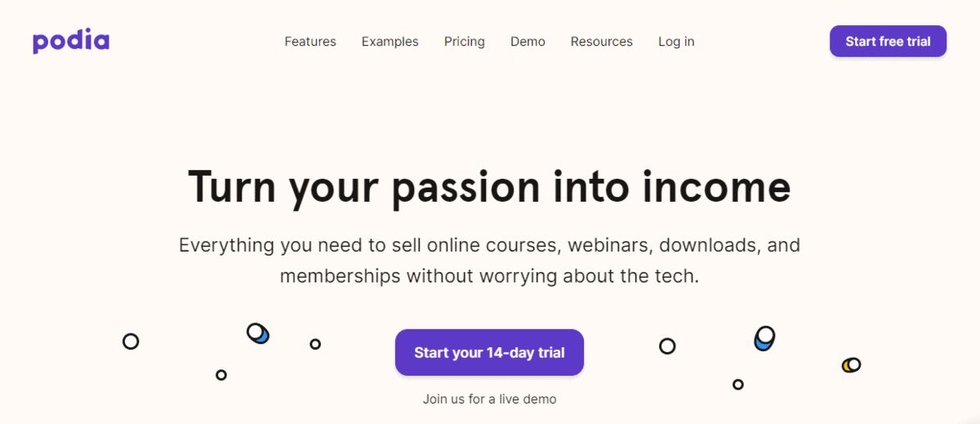Click the paragraph about selling online courses

point(489,260)
